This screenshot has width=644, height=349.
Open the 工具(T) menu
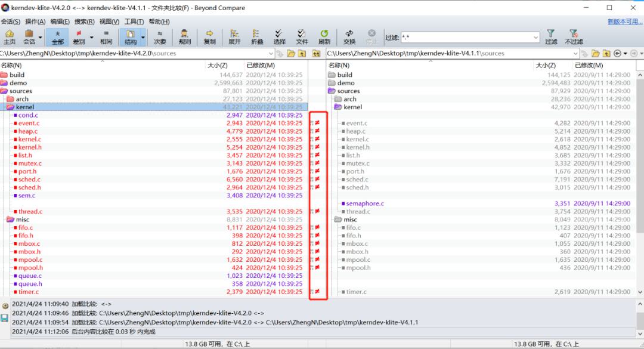coord(134,21)
